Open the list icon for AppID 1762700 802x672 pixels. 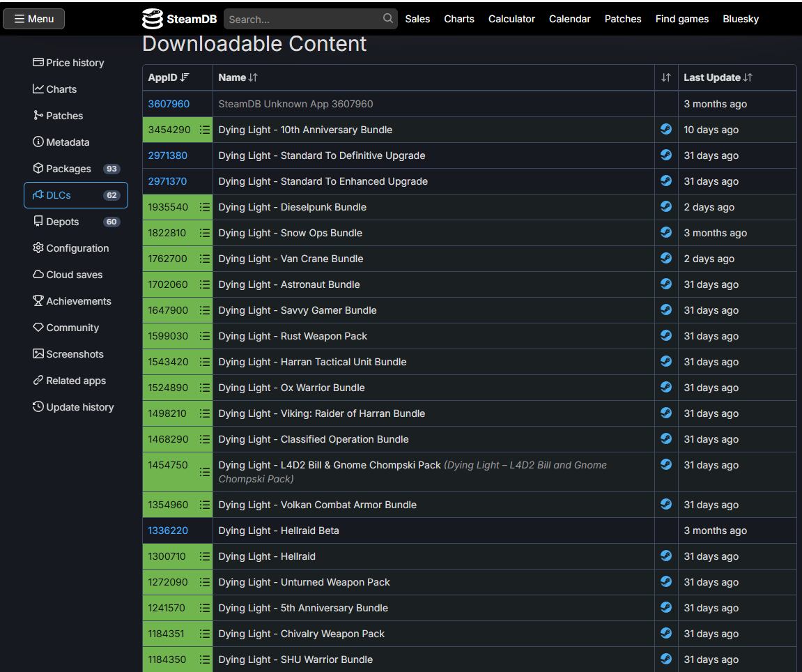coord(205,259)
